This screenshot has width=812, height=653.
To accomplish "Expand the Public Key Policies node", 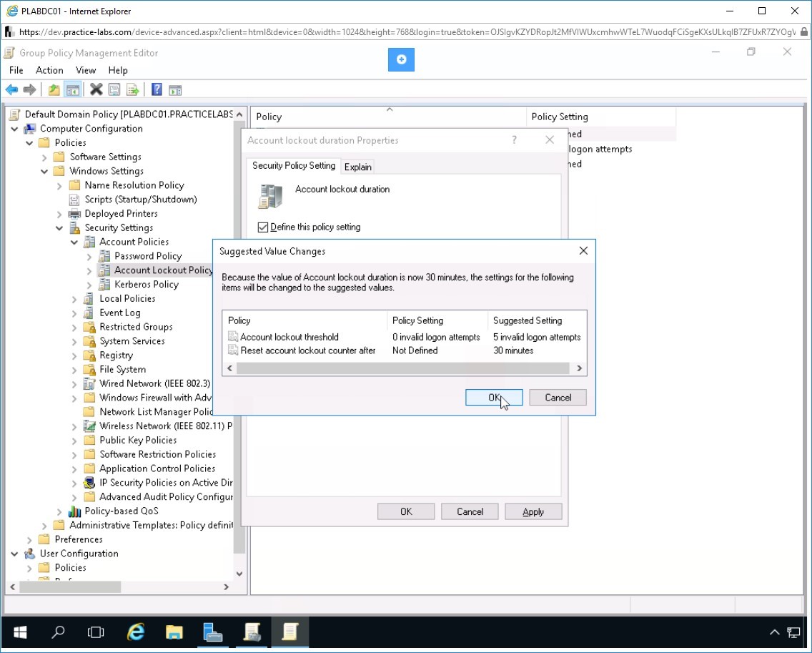I will pyautogui.click(x=74, y=440).
